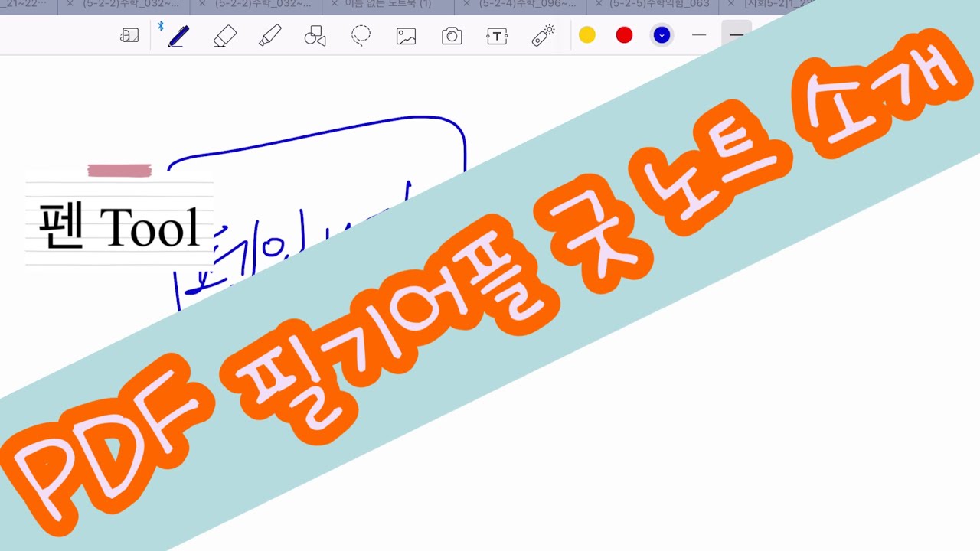Open the selected blue color swatch
The width and height of the screenshot is (980, 551).
pos(661,35)
